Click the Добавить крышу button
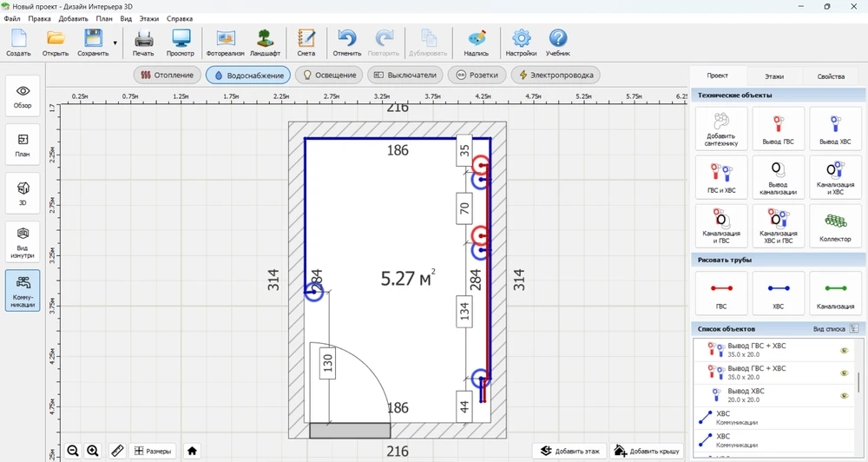The height and width of the screenshot is (462, 868). [x=645, y=451]
